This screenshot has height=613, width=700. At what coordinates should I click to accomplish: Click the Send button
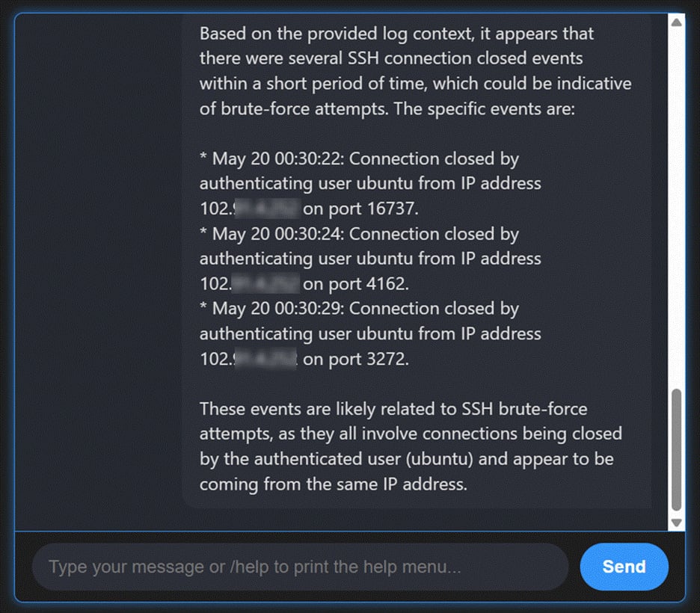624,567
